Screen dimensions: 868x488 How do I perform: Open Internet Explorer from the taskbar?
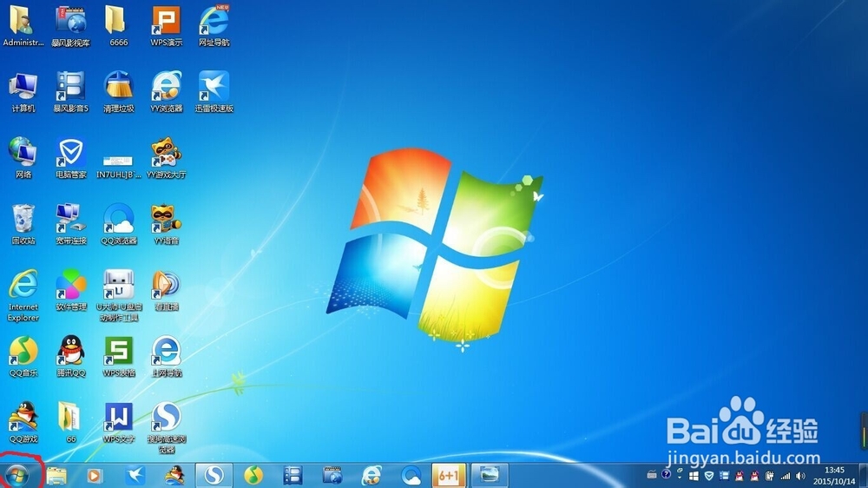tap(372, 475)
